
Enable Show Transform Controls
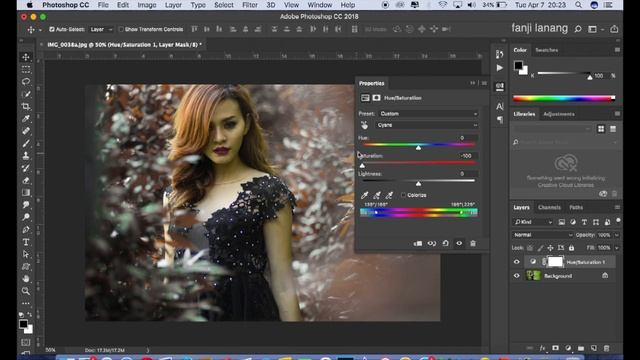(x=121, y=29)
